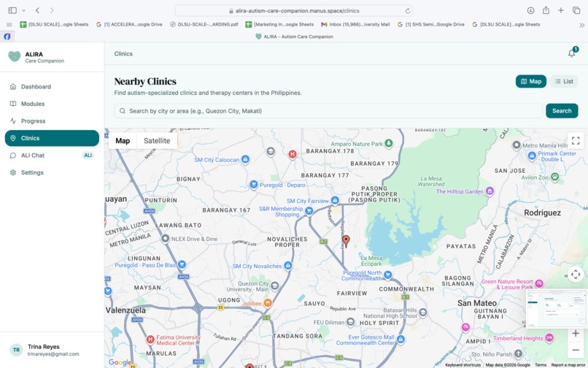Screen dimensions: 588x368
Task: Open the DLSU-SCALE ARDING.pdf bookmark
Action: point(204,24)
